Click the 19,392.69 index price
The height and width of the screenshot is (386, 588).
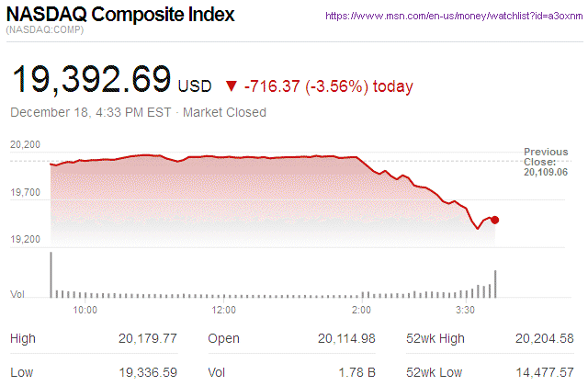91,81
